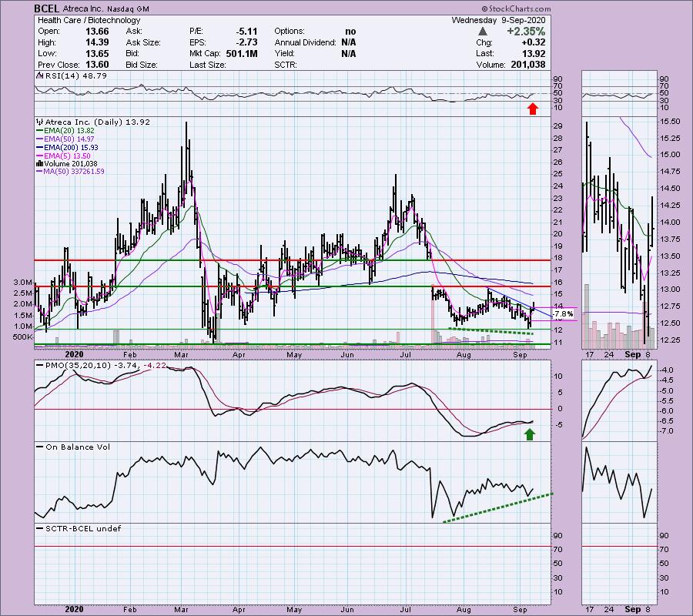Select the Health Care / Biotechnology sector label

(x=89, y=20)
